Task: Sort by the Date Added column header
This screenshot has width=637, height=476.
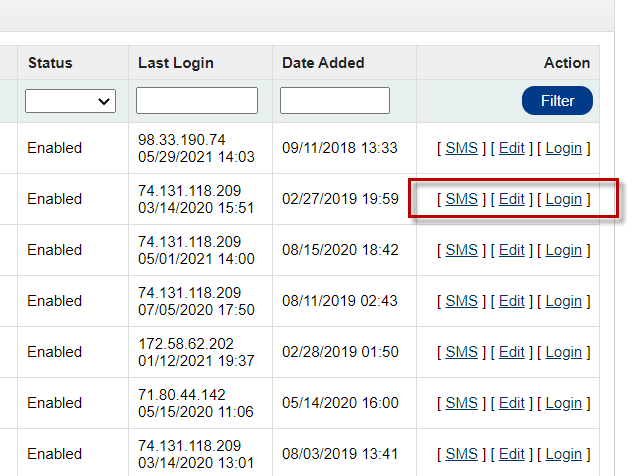Action: point(321,63)
